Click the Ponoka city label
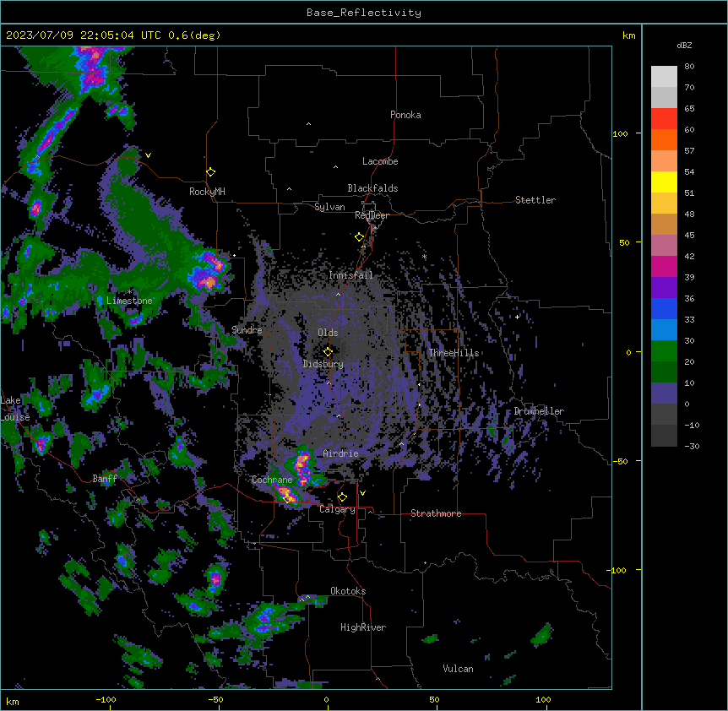Viewport: 728px width, 711px height. pos(405,115)
